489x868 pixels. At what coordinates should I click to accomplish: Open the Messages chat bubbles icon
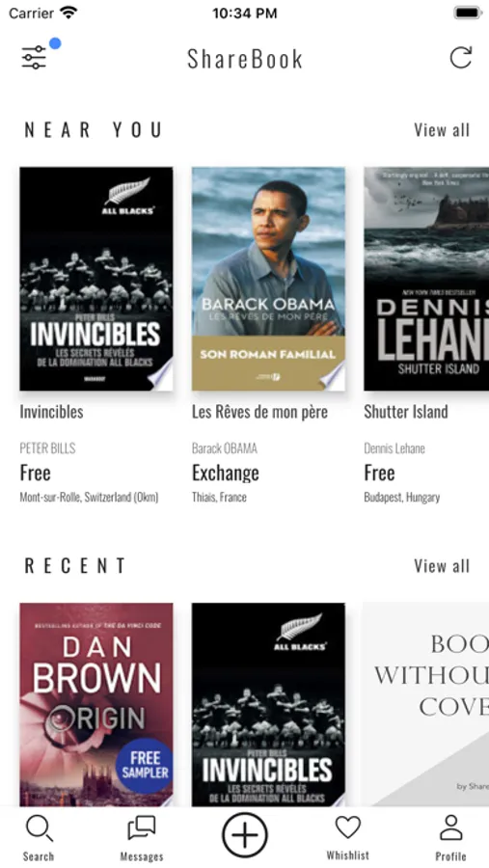(x=141, y=828)
